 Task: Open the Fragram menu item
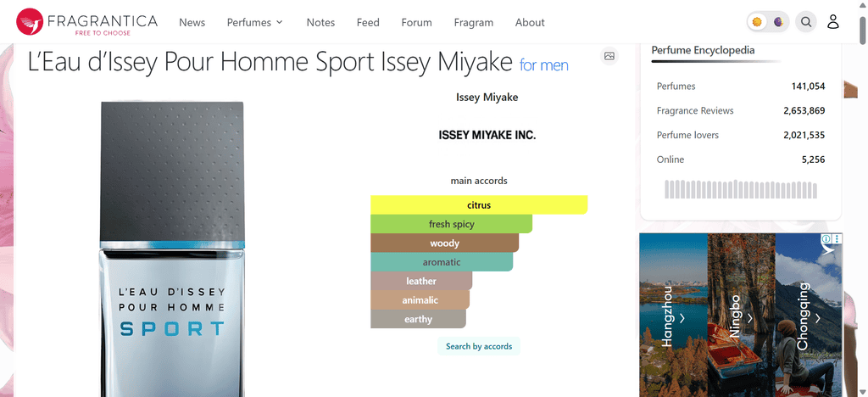(473, 23)
